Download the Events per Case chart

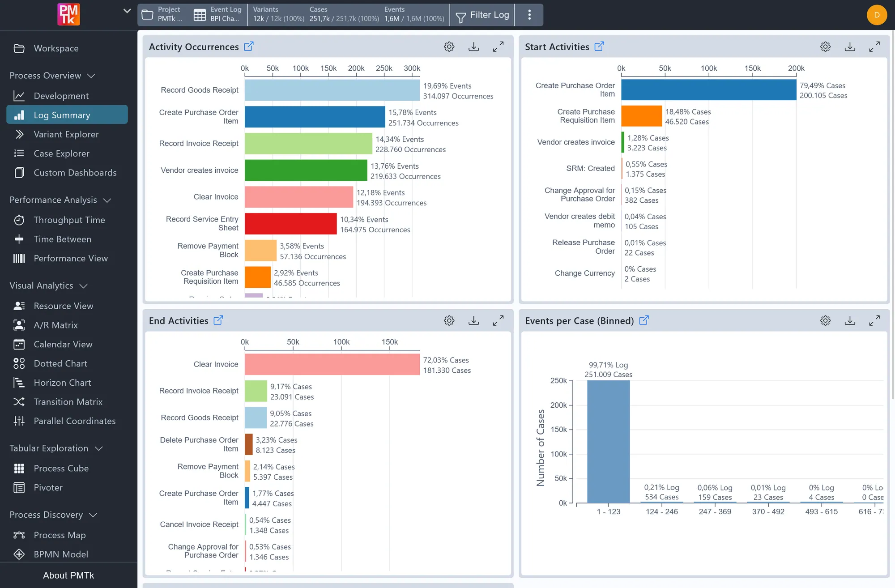pyautogui.click(x=850, y=320)
